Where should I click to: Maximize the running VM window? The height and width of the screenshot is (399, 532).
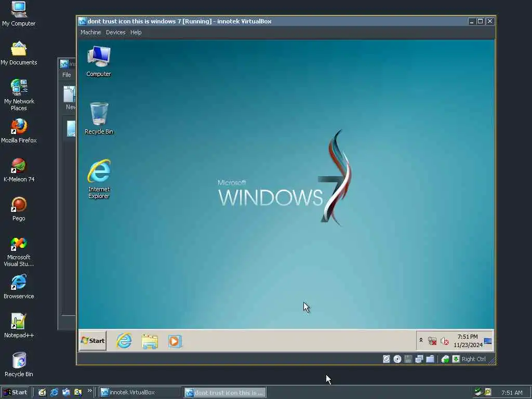(x=480, y=21)
